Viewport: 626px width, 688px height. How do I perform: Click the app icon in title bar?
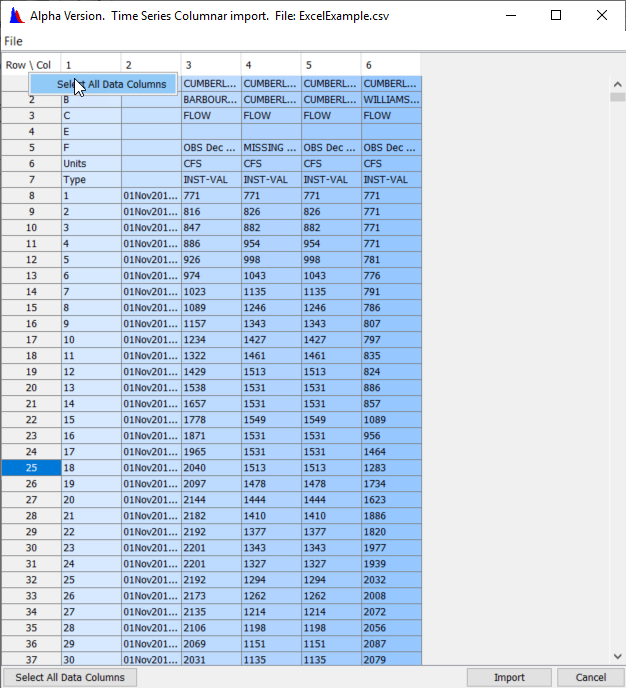(x=15, y=16)
